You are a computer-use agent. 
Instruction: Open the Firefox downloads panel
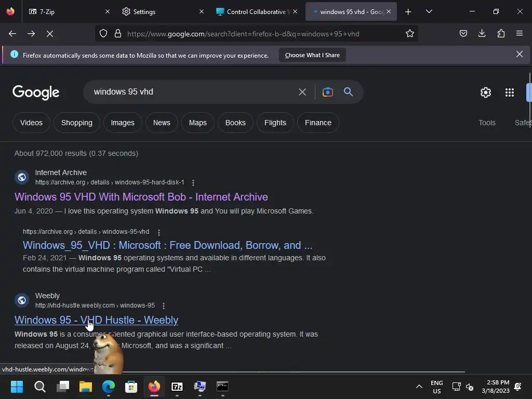482,34
